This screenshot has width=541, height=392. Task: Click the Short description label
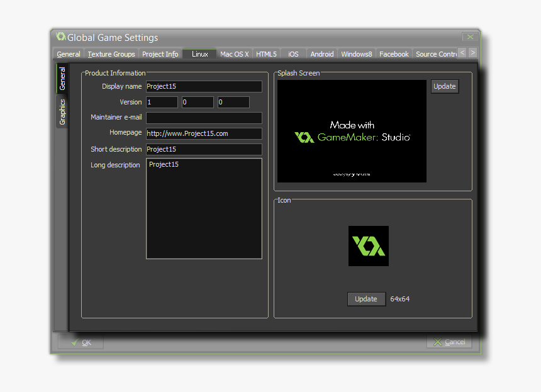click(116, 149)
